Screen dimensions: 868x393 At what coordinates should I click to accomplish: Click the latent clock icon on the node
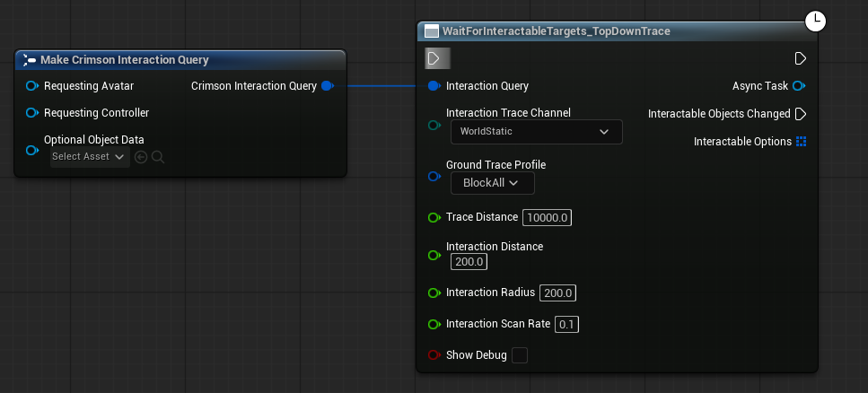pyautogui.click(x=815, y=21)
